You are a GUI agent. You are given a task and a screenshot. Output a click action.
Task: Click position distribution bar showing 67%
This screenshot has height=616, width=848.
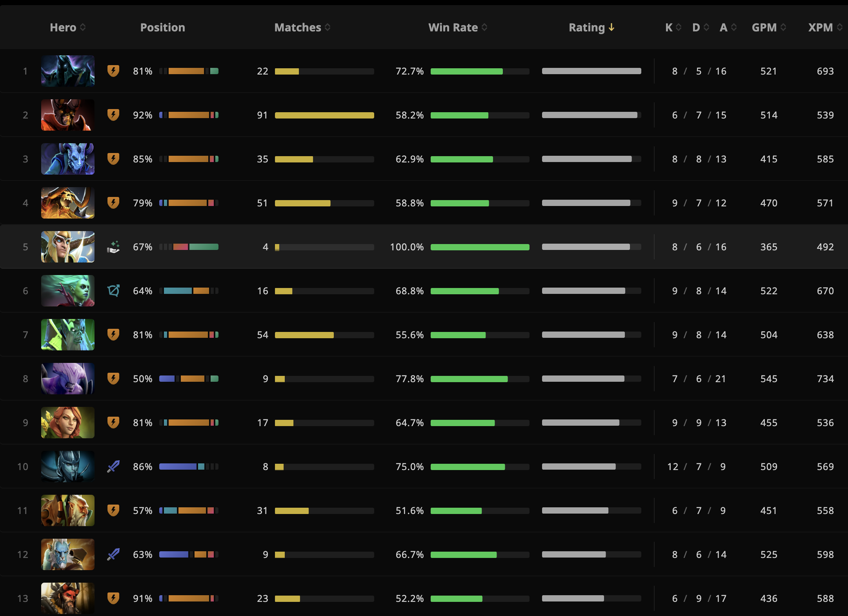tap(189, 247)
